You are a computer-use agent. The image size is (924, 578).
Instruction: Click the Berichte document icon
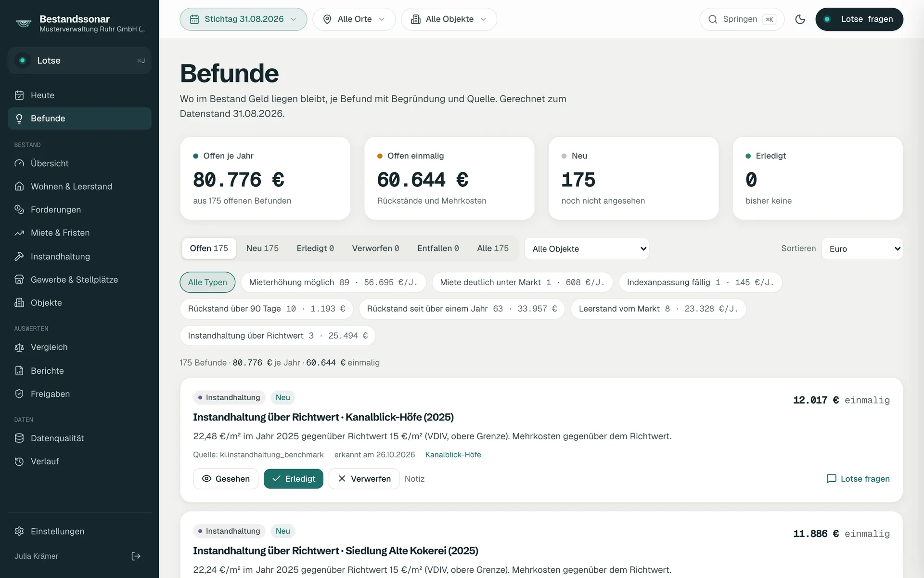(19, 371)
